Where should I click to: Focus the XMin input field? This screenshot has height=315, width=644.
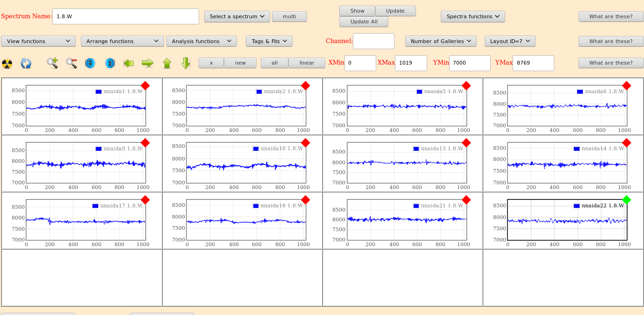point(360,63)
